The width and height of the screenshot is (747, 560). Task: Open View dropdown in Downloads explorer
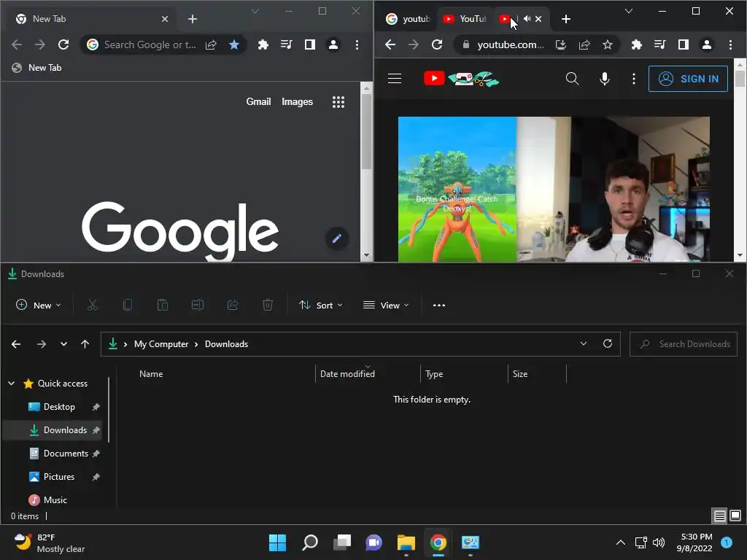click(x=386, y=306)
